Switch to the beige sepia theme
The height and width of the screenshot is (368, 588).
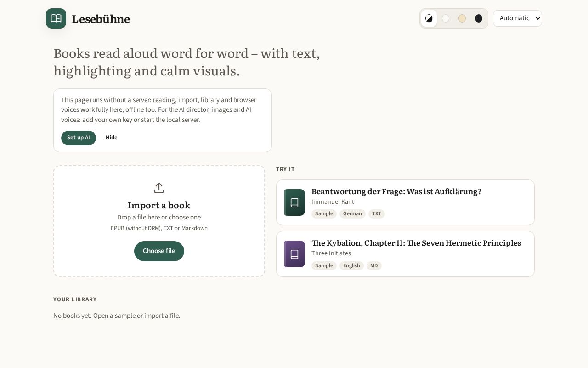462,18
